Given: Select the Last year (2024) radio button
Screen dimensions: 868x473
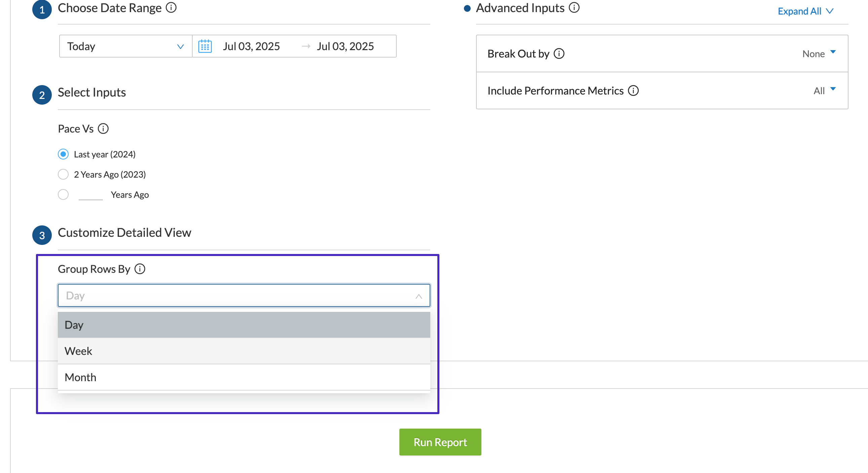Looking at the screenshot, I should pyautogui.click(x=63, y=154).
